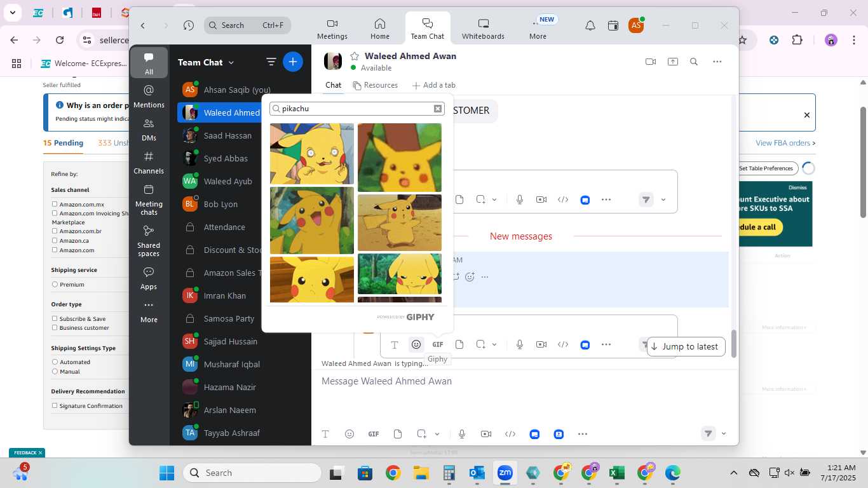Screen dimensions: 868x488
Task: Close the order pending info banner
Action: pyautogui.click(x=807, y=115)
